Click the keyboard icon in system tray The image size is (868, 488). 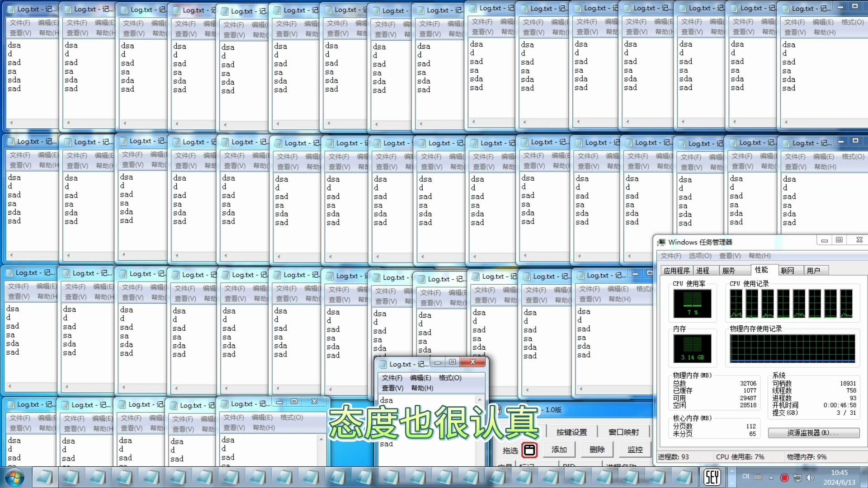(x=758, y=477)
